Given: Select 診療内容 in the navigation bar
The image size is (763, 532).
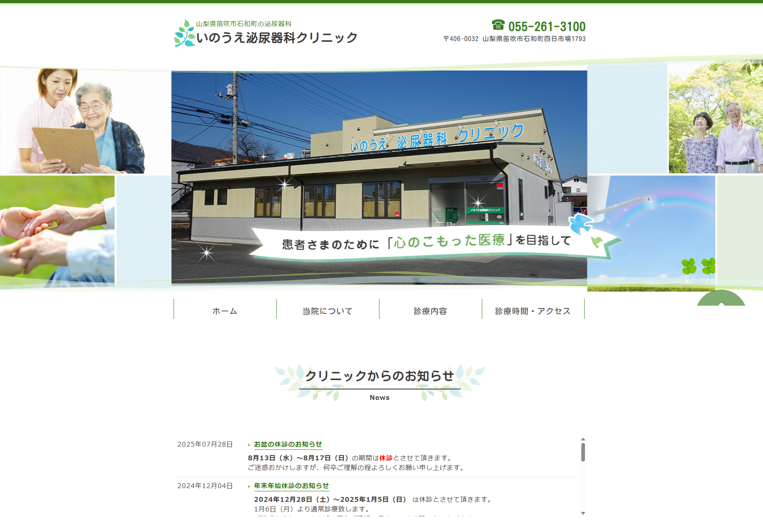Looking at the screenshot, I should [430, 311].
